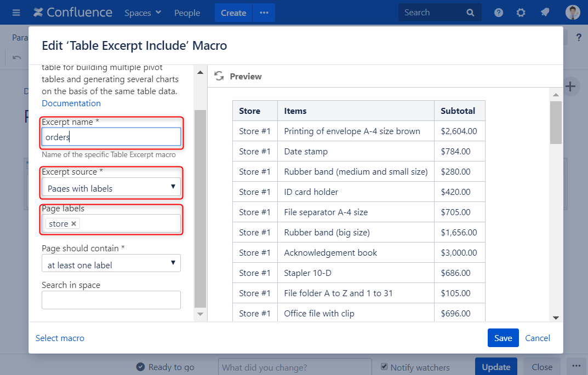Click the Select macro link
This screenshot has width=588, height=375.
coord(60,338)
